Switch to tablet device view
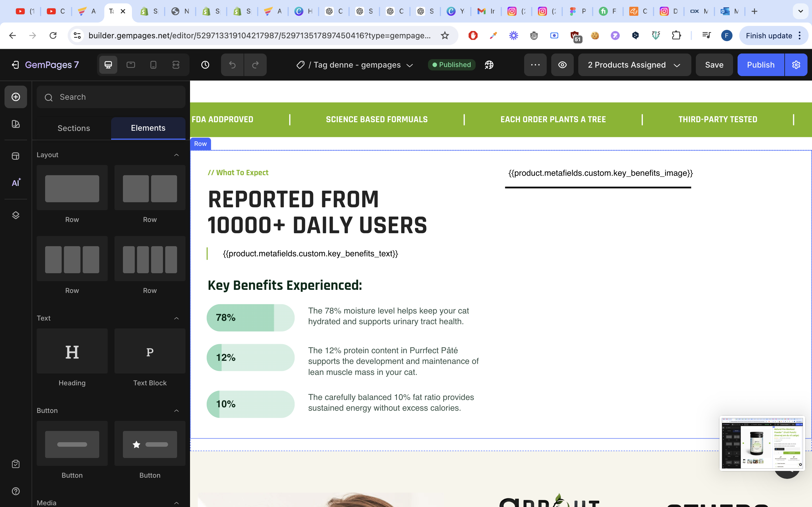The width and height of the screenshot is (812, 507). [131, 65]
